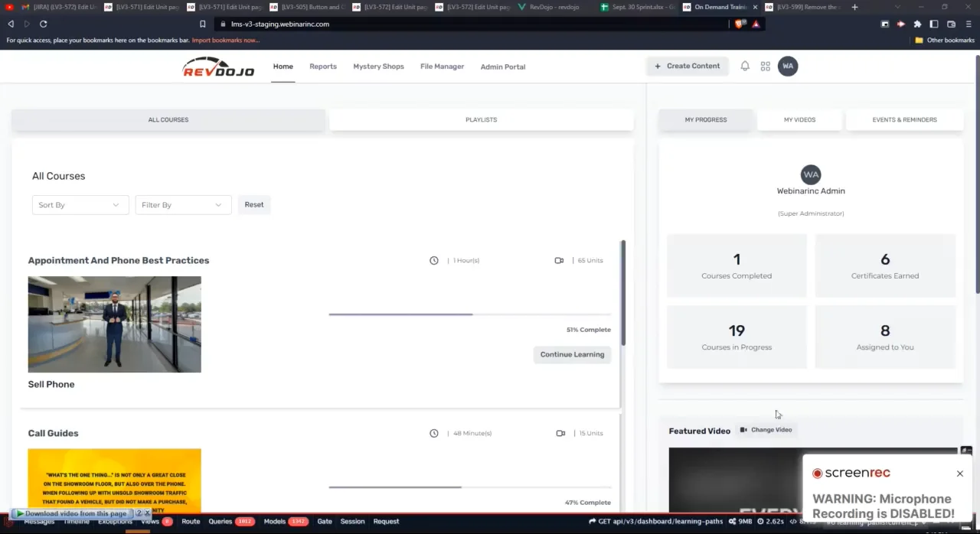
Task: Open the Other bookmarks folder
Action: [945, 40]
